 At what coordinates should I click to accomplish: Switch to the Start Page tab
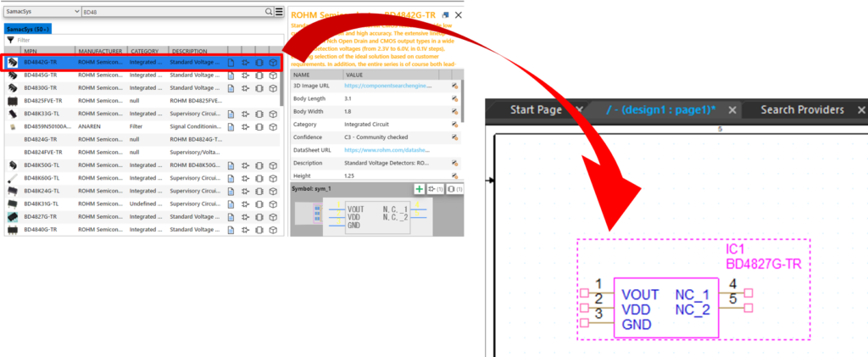coord(536,109)
